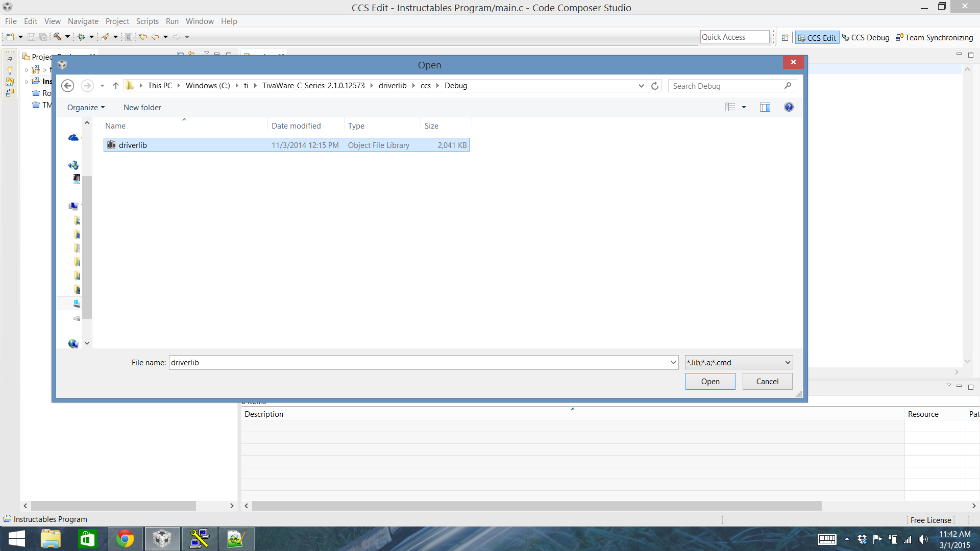Select the driverlib library file row
Image resolution: width=980 pixels, height=551 pixels.
(286, 145)
